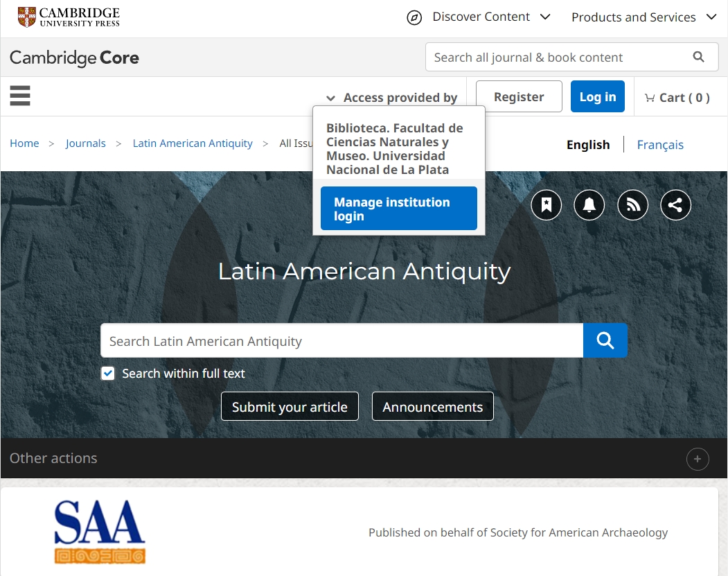
Task: Click Published on behalf of Society text
Action: coord(518,532)
